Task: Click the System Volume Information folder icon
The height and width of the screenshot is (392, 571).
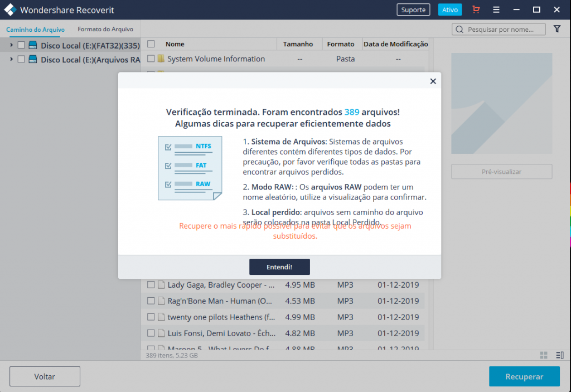Action: click(x=161, y=59)
